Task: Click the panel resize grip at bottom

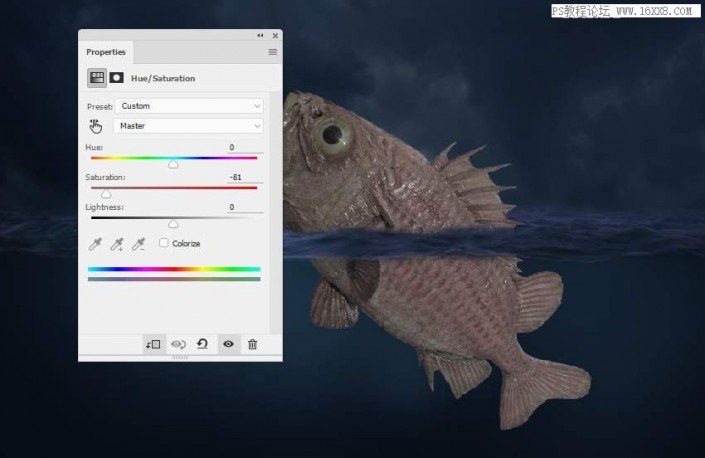Action: [x=180, y=358]
